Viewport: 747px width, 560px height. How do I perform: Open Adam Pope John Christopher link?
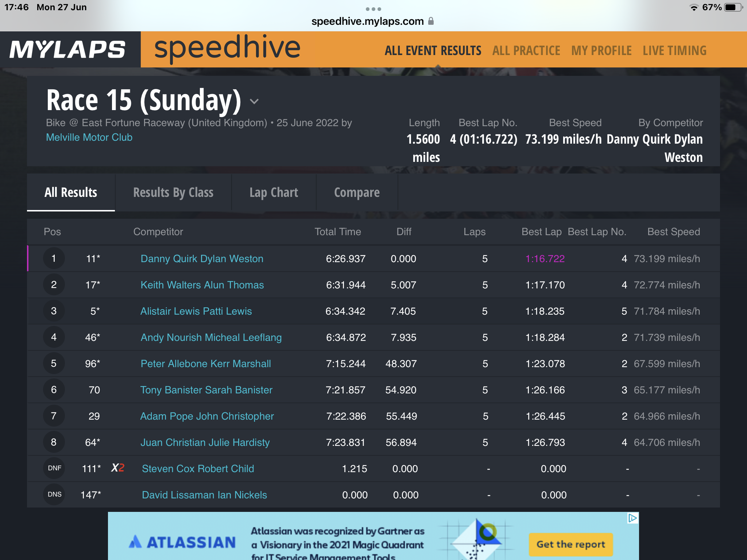[207, 416]
